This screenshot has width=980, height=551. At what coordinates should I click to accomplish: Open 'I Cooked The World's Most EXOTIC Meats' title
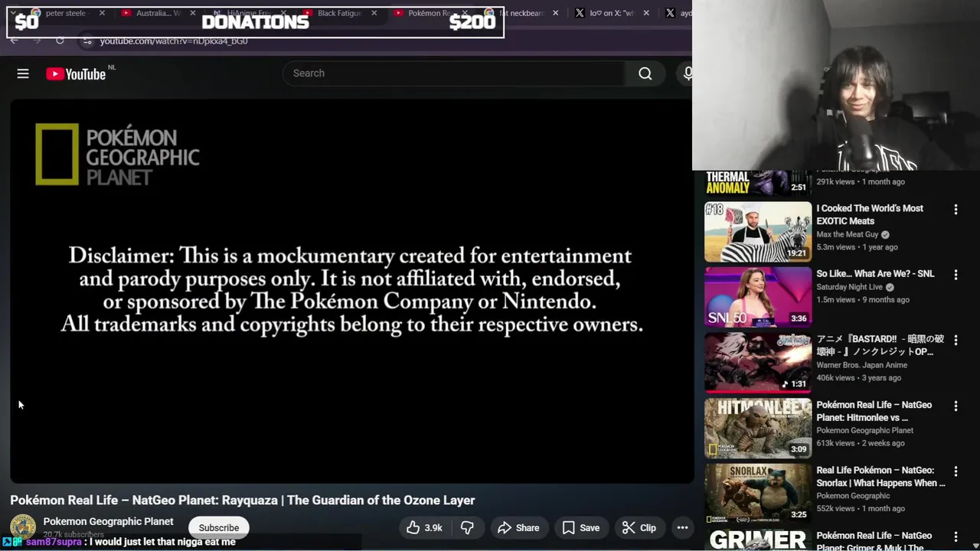pyautogui.click(x=870, y=214)
